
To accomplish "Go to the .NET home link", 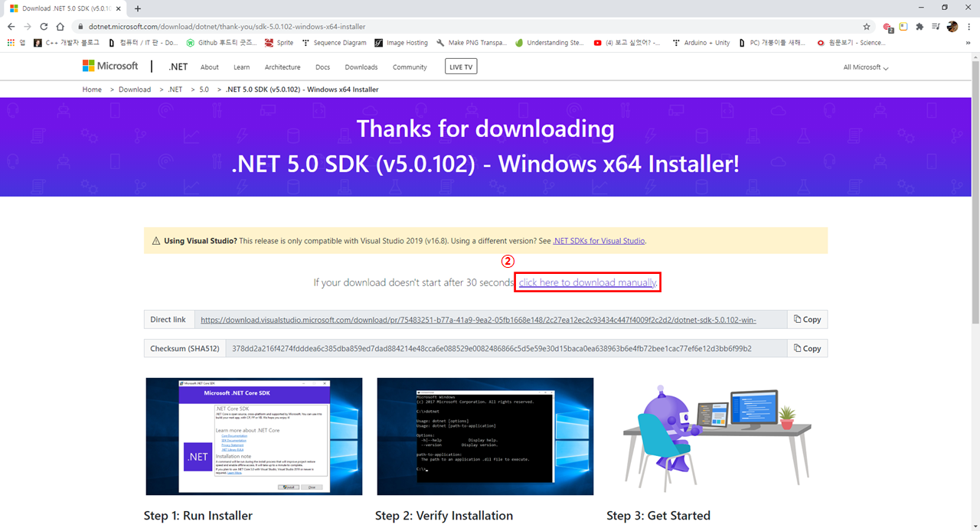I will click(x=178, y=67).
